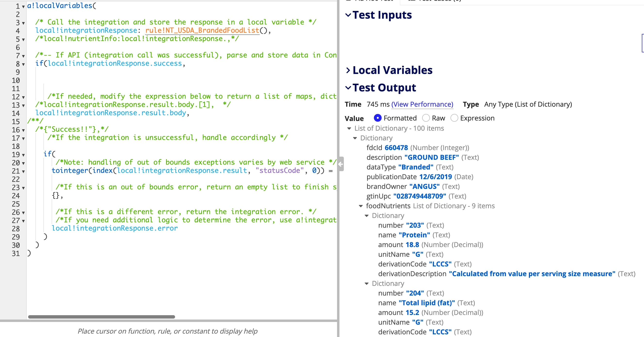Click local!integrationResponse.result.body on line 14
The image size is (644, 337).
[x=111, y=113]
